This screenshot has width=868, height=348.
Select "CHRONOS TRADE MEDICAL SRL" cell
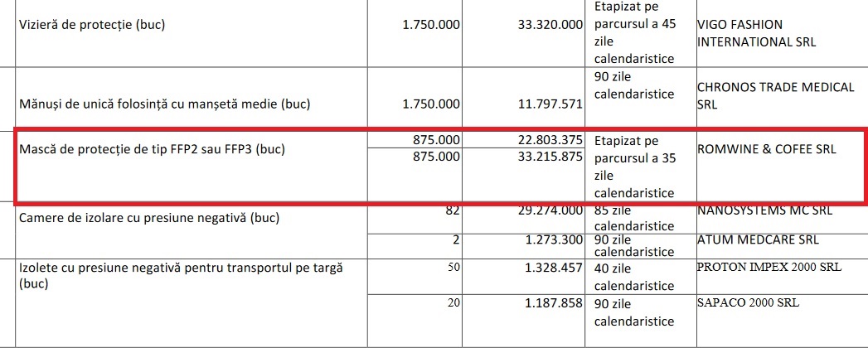pyautogui.click(x=776, y=96)
